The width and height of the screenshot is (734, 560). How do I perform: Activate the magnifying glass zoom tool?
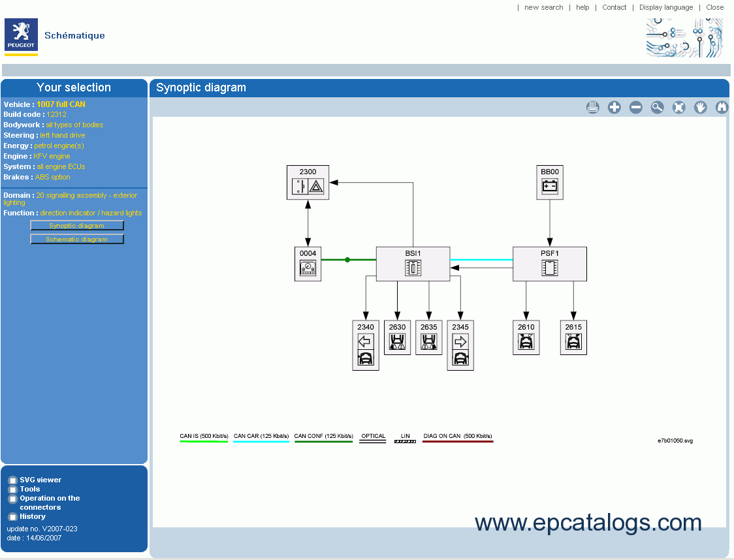click(657, 108)
